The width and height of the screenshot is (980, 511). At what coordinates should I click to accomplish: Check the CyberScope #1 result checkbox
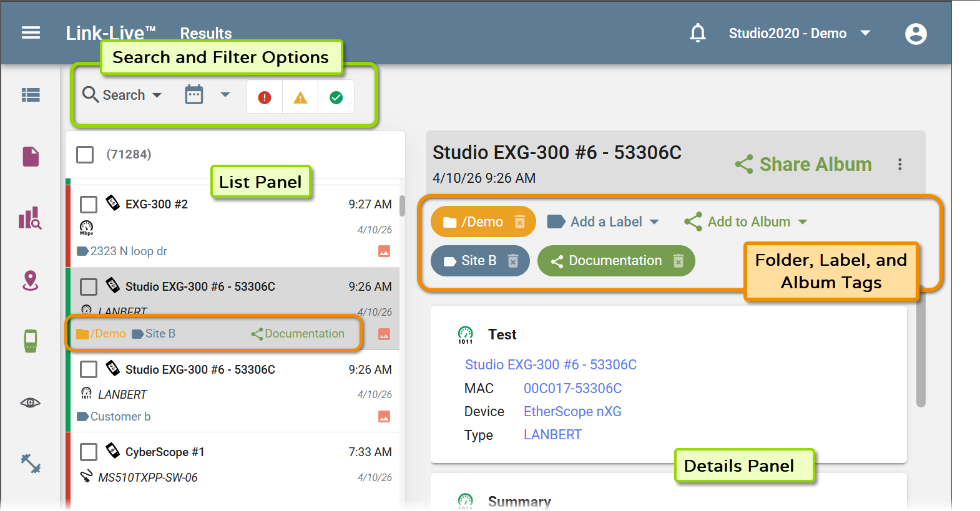[x=89, y=452]
